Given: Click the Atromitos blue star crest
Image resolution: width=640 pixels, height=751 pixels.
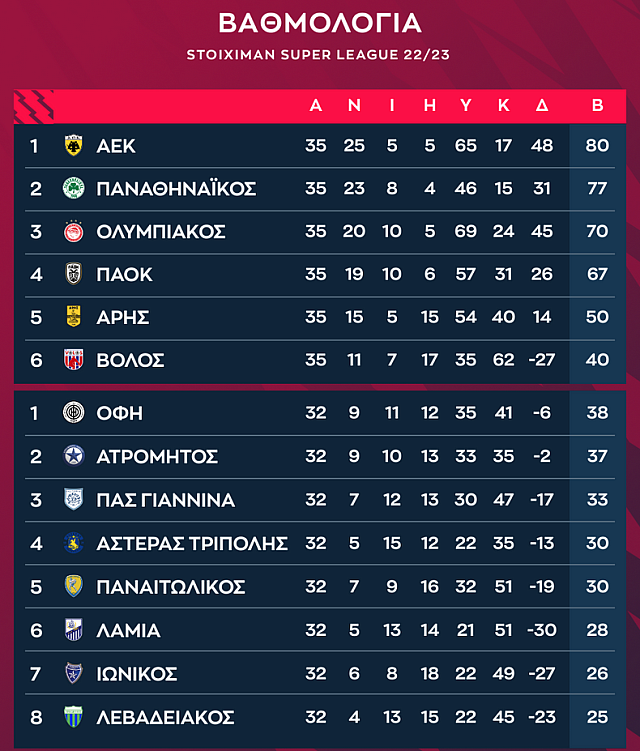Looking at the screenshot, I should click(x=73, y=457).
